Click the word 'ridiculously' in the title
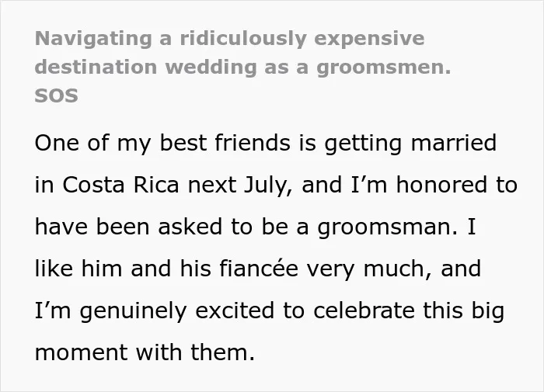Screen dimensions: 544x392 pos(243,39)
